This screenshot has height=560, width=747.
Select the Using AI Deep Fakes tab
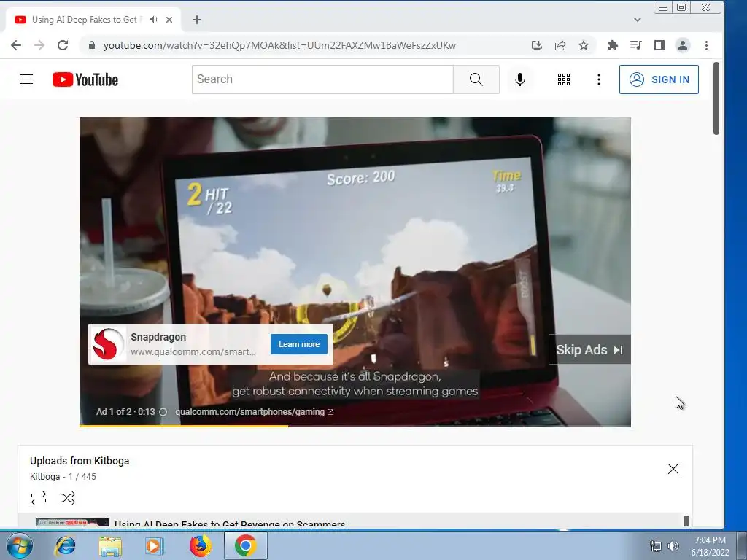click(x=93, y=20)
